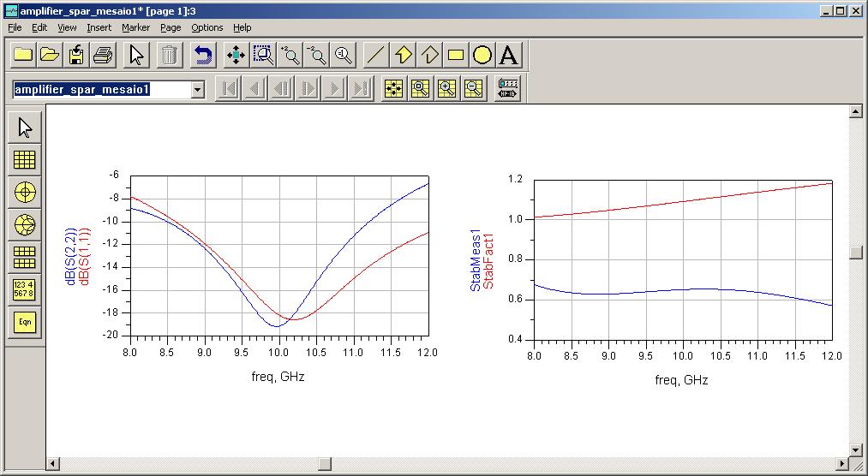The height and width of the screenshot is (476, 868).
Task: Open the Edit menu
Action: [39, 27]
